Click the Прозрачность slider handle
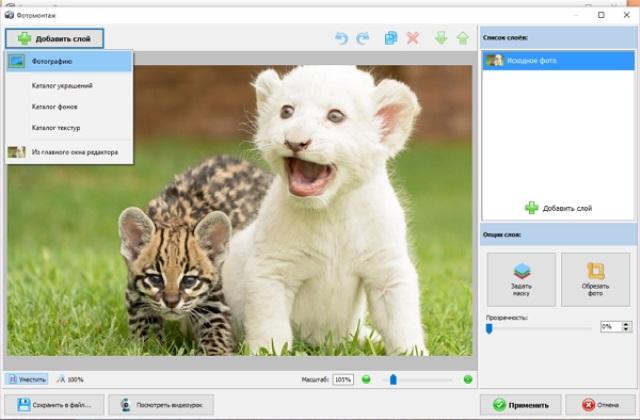Screen dimensions: 640x420 (489, 328)
